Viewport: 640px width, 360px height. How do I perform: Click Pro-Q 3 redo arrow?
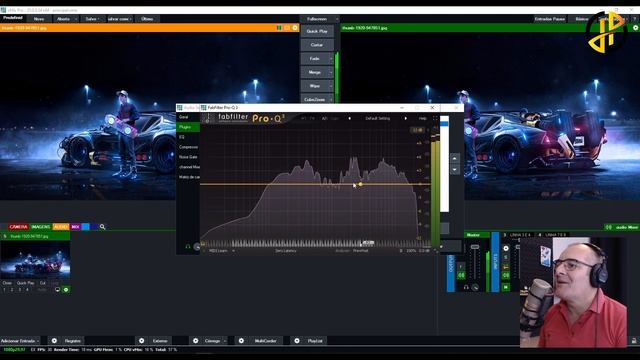(312, 118)
